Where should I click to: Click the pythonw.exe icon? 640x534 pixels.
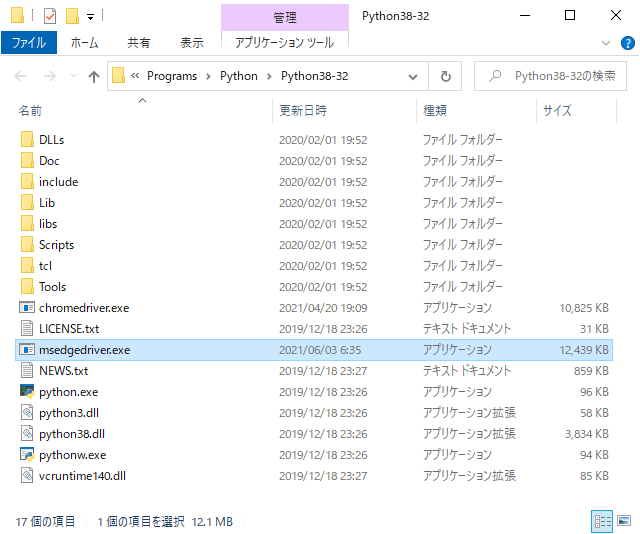(27, 454)
